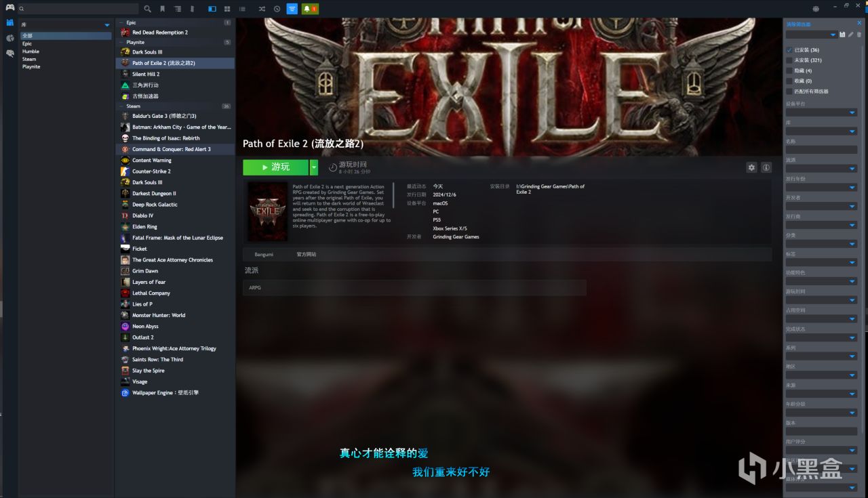Select Red Dead Redemption 2 in list
The height and width of the screenshot is (498, 868).
pyautogui.click(x=176, y=33)
